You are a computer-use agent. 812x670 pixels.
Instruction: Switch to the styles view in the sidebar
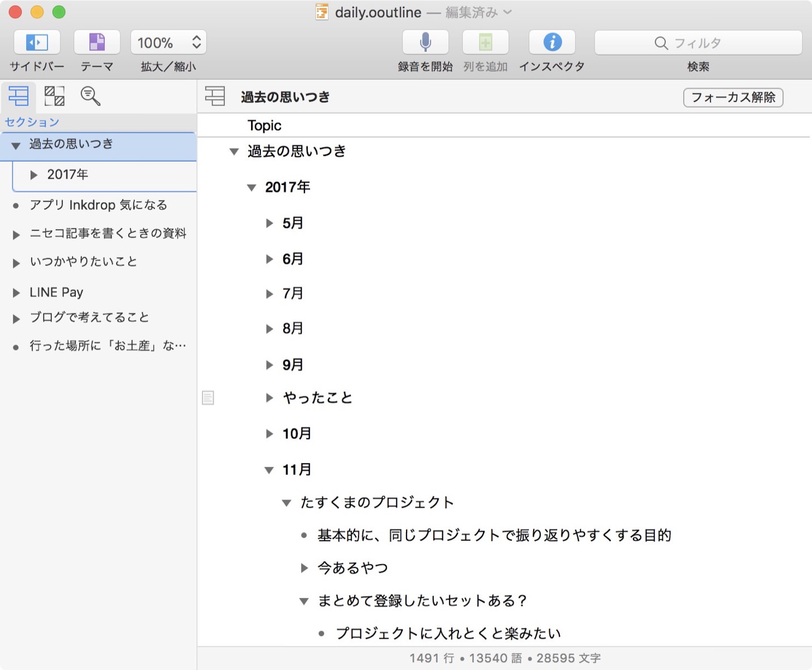pyautogui.click(x=54, y=96)
